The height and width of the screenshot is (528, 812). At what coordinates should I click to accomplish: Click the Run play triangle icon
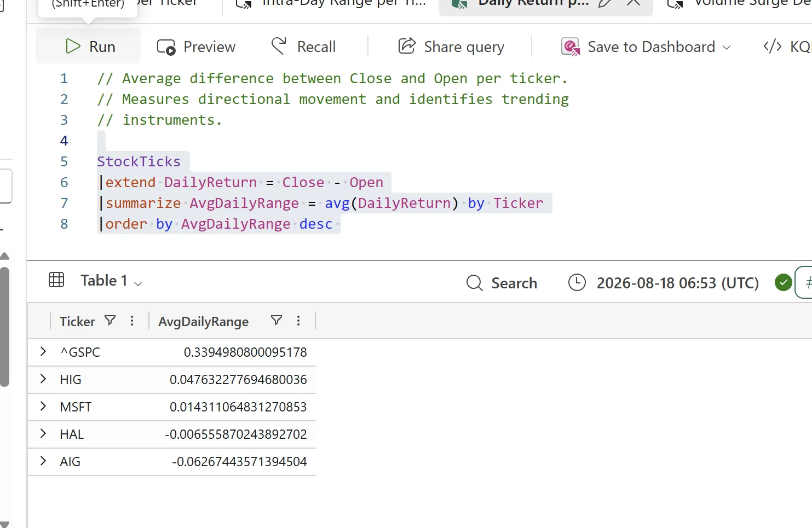pos(73,47)
